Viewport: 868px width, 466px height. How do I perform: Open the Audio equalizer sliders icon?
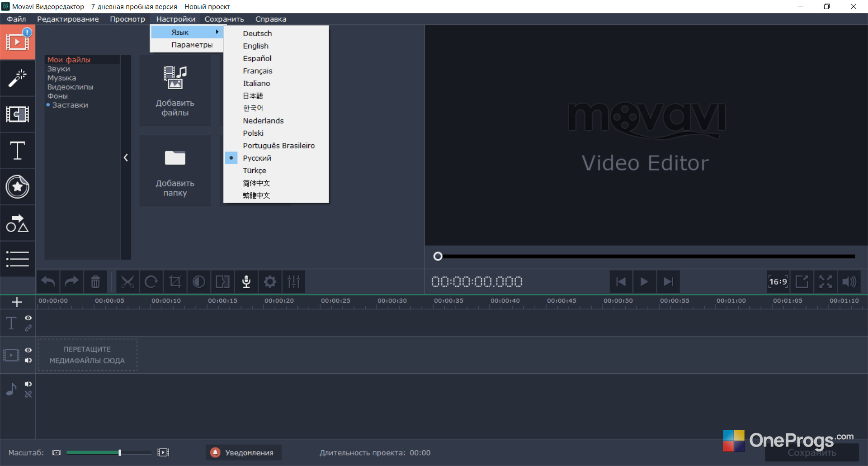294,282
